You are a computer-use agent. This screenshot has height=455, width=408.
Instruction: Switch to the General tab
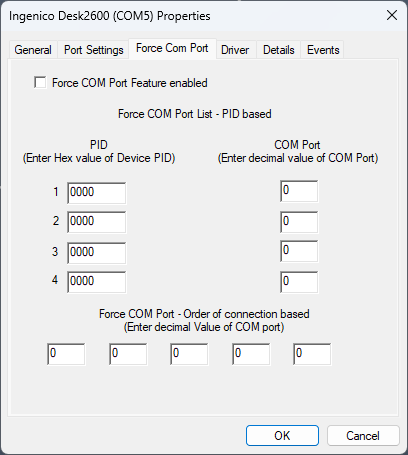tap(33, 50)
